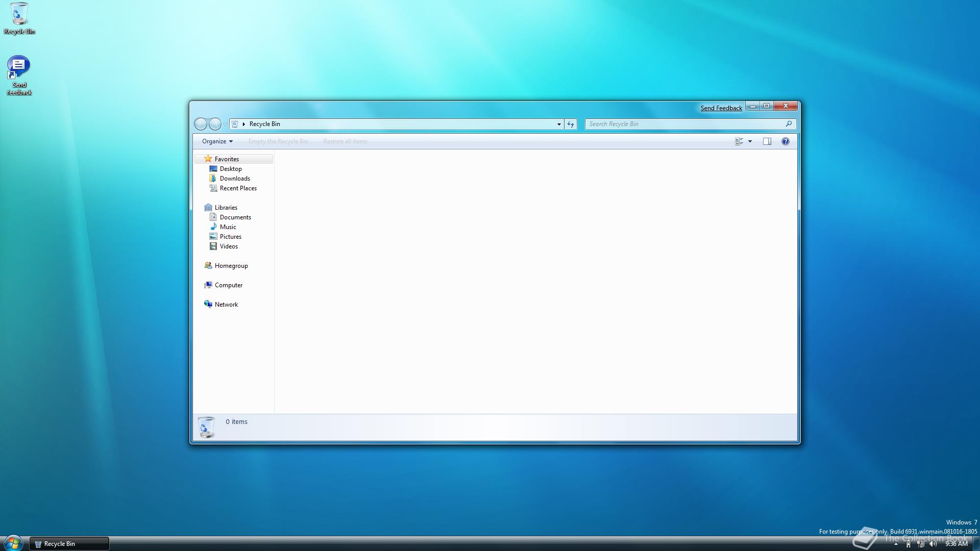The image size is (980, 551).
Task: Minimize the Recycle Bin window
Action: coord(752,106)
